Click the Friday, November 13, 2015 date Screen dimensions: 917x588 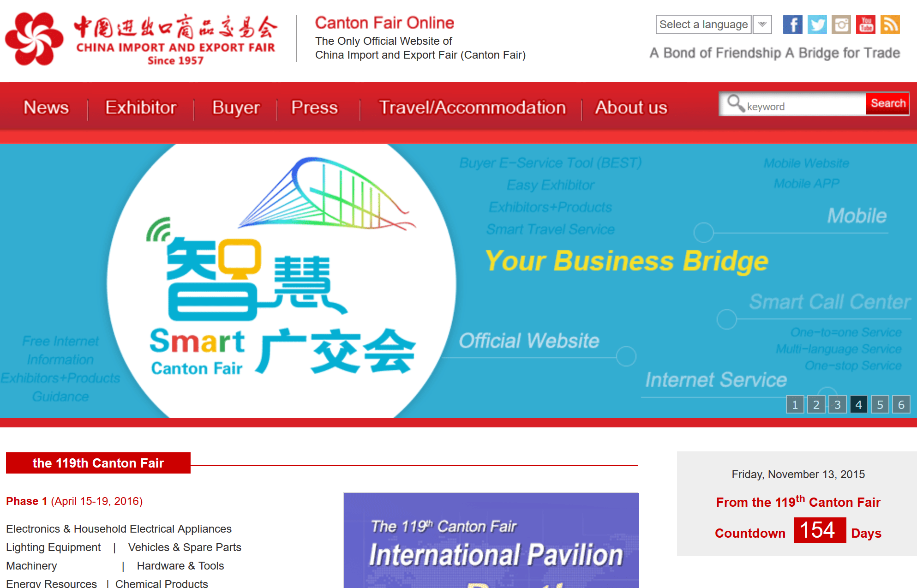pos(798,474)
